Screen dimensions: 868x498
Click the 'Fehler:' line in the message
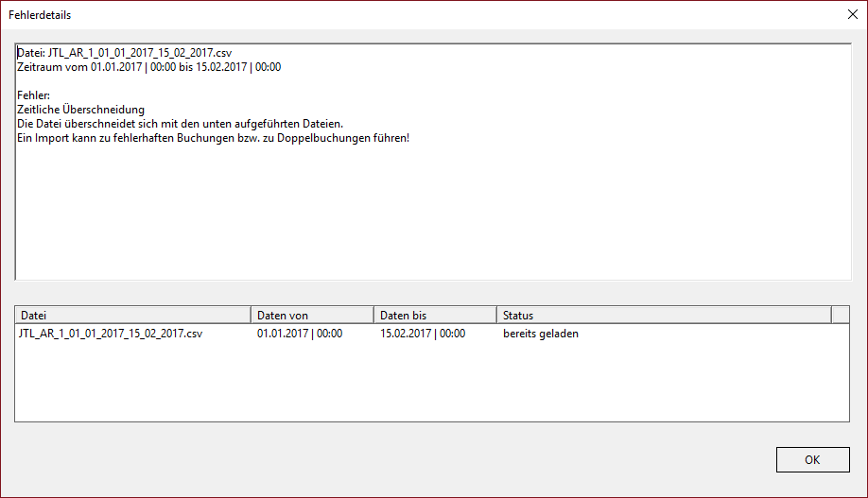[33, 96]
